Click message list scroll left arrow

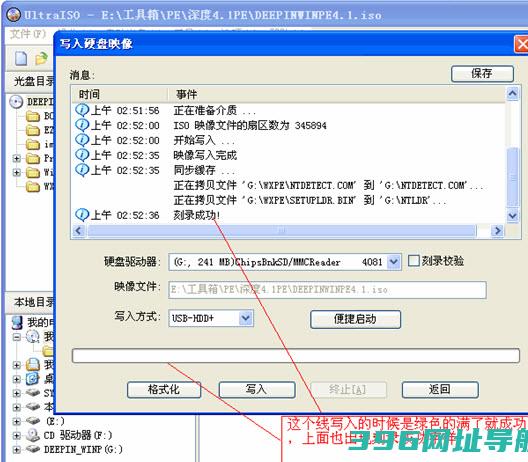79,231
